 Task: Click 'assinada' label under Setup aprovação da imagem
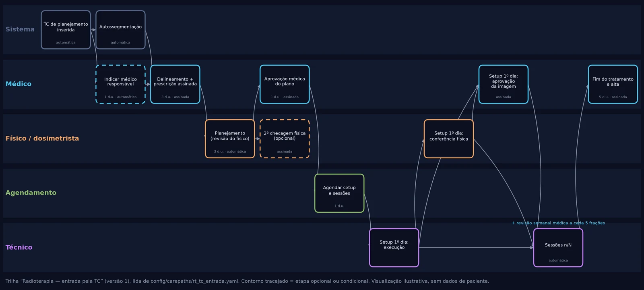click(x=504, y=97)
